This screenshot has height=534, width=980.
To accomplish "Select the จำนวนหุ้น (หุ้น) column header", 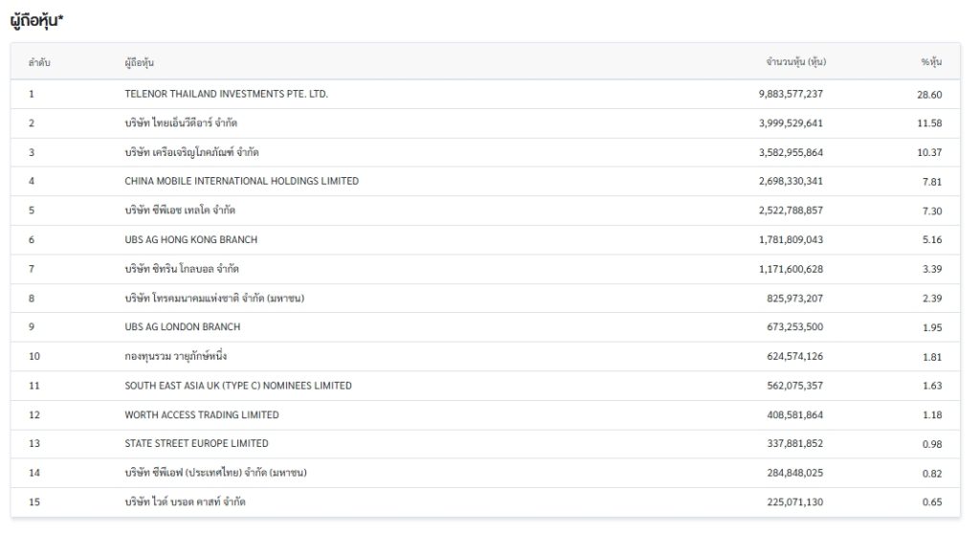I will point(795,62).
